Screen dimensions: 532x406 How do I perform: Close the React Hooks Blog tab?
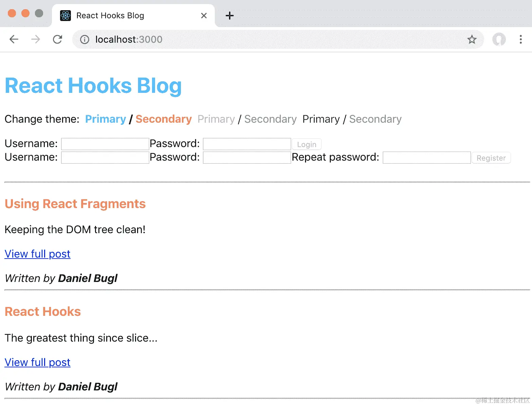(x=204, y=16)
